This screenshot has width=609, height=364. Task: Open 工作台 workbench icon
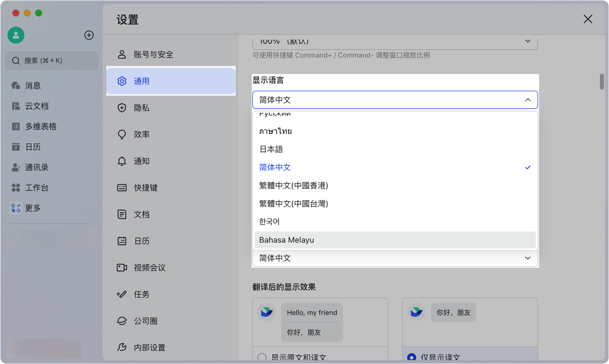coord(16,188)
